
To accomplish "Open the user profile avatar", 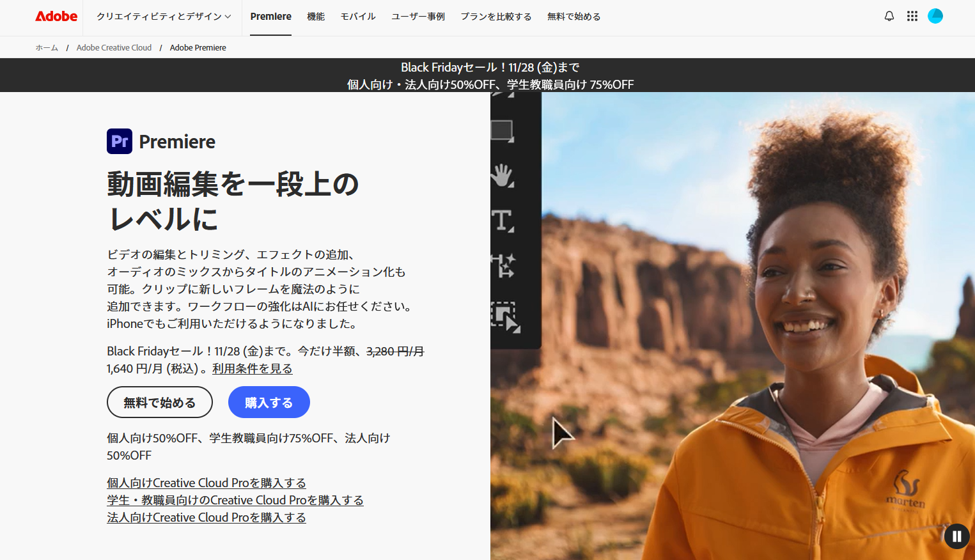I will 935,17.
